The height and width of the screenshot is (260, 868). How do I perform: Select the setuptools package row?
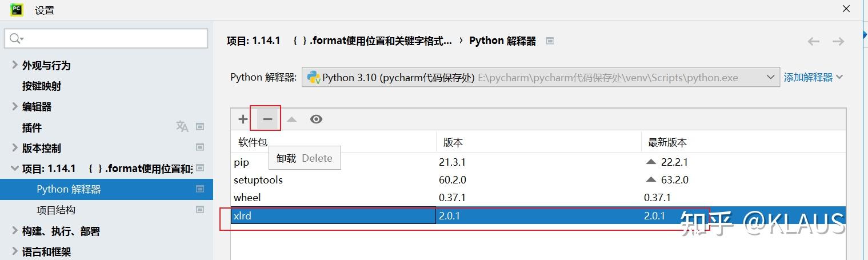click(x=538, y=179)
